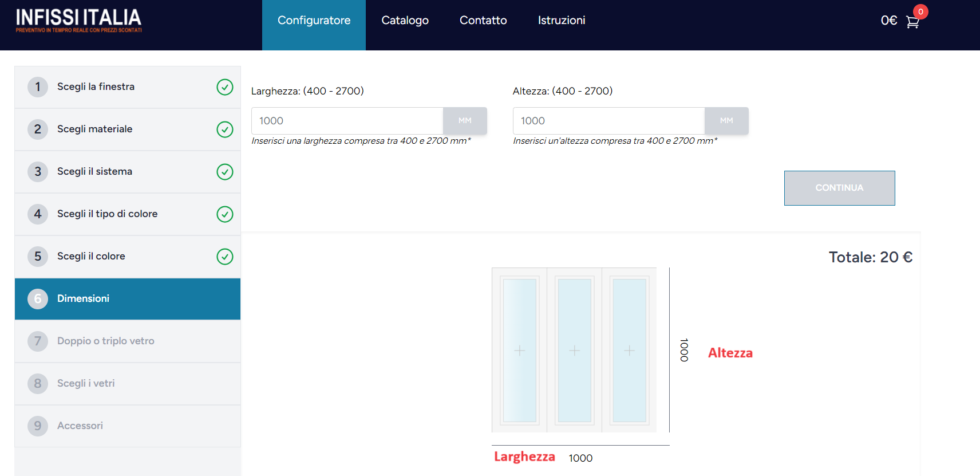Select the Dimensioni step
The width and height of the screenshot is (980, 476).
[x=83, y=299]
